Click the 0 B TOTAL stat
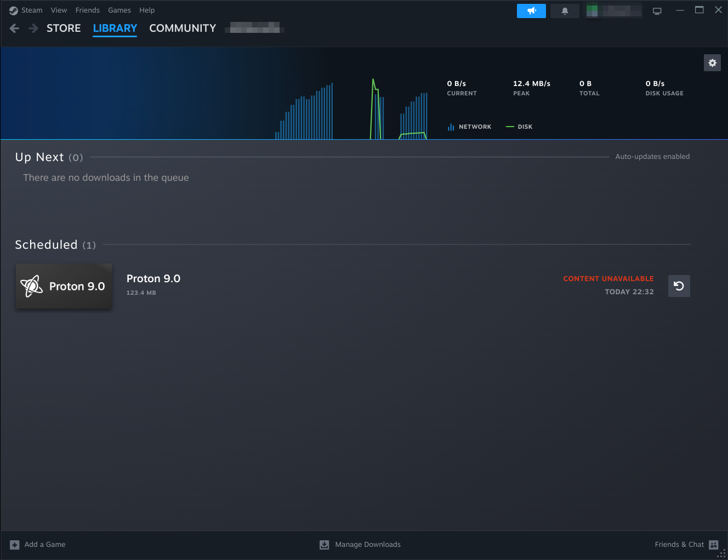The height and width of the screenshot is (560, 728). (x=589, y=88)
